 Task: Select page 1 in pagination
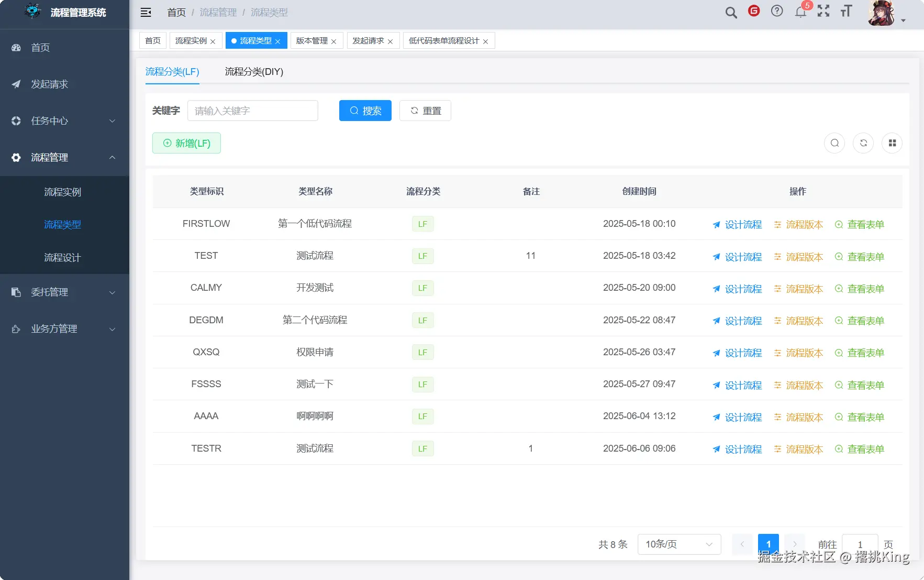pos(769,544)
